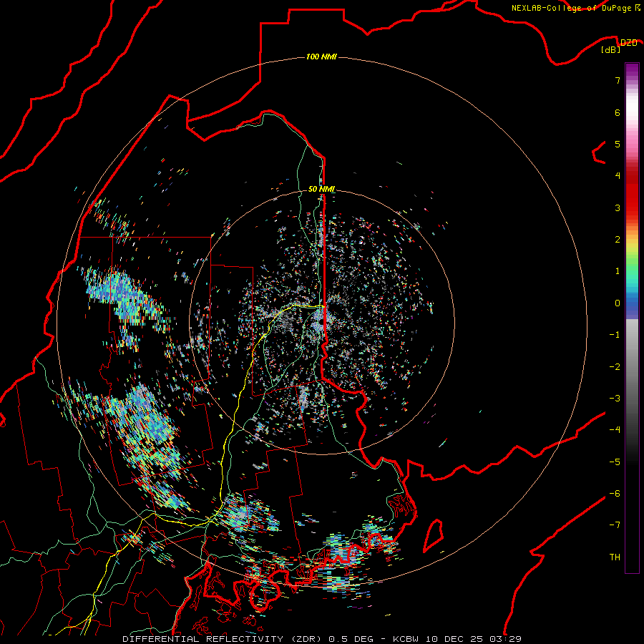Viewport: 644px width, 644px height.
Task: Click the 0 value on color scale
Action: tap(618, 303)
